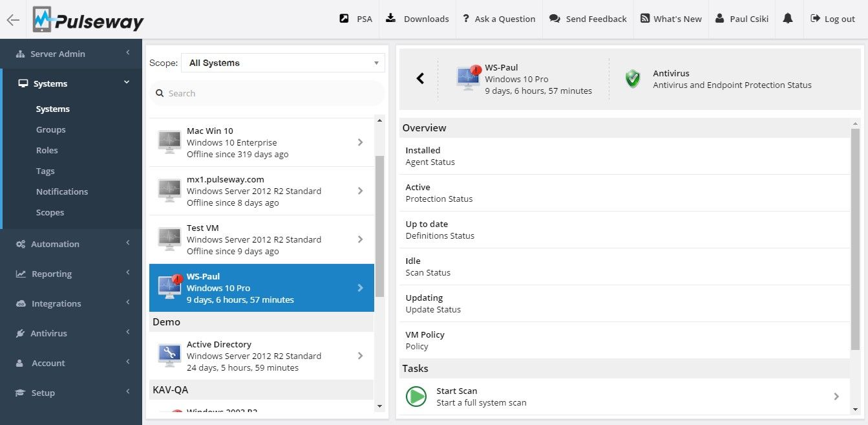The width and height of the screenshot is (868, 425).
Task: Click the green Antivirus shield icon
Action: point(633,79)
